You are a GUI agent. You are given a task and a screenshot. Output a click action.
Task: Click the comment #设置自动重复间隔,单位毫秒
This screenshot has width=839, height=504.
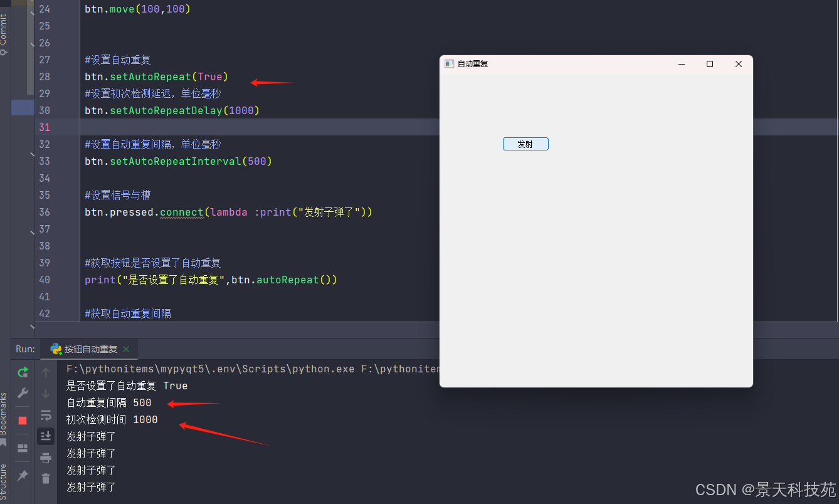[x=153, y=144]
